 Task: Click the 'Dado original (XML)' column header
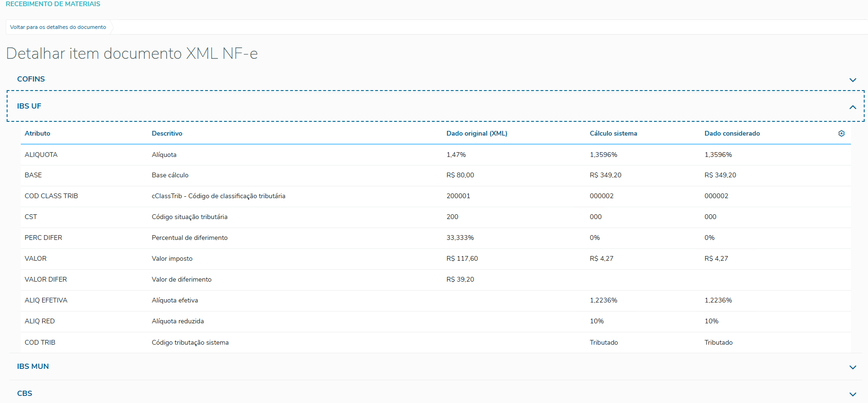tap(476, 134)
